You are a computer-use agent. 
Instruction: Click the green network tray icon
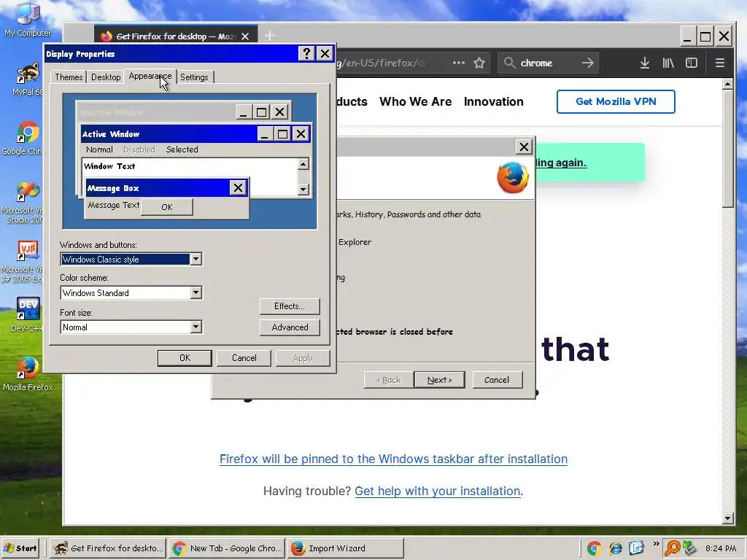(x=689, y=548)
